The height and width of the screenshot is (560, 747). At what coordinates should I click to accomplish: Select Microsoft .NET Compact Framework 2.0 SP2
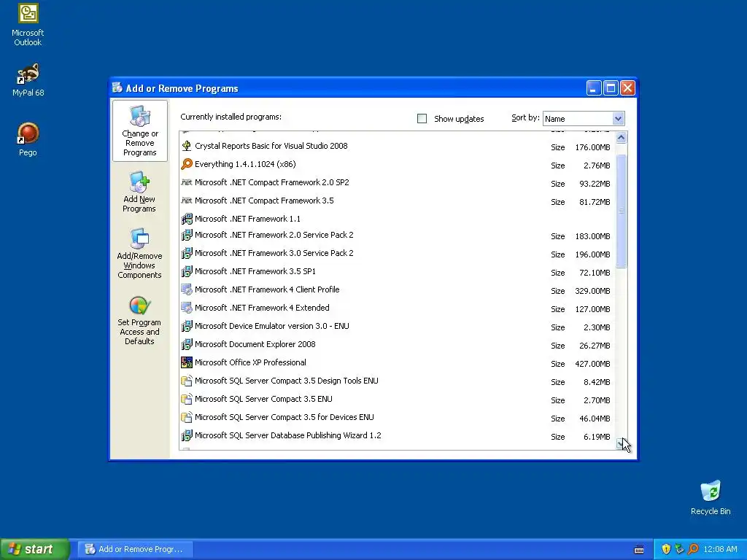point(398,182)
